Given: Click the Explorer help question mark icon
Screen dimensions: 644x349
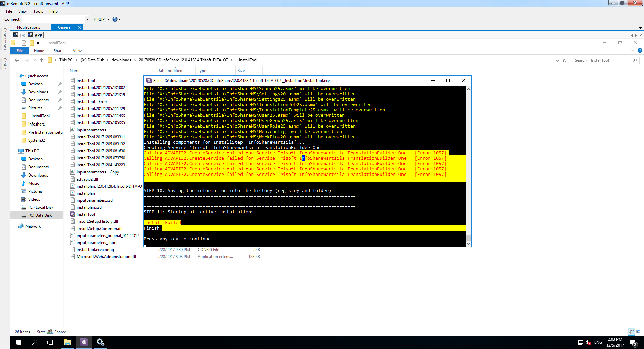Looking at the screenshot, I should (640, 51).
